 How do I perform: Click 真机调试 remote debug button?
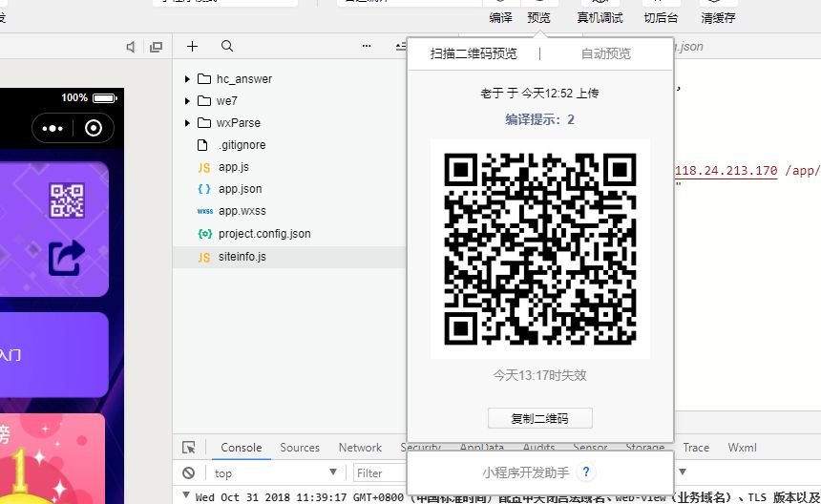pos(600,18)
